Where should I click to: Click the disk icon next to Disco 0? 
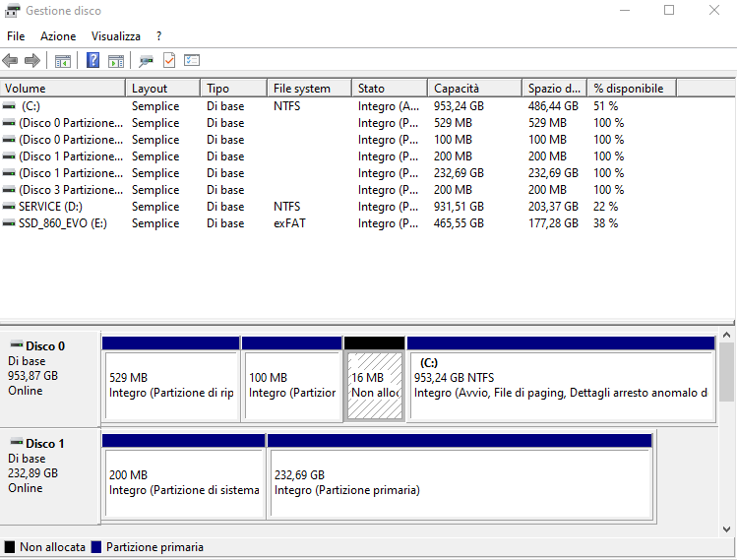tap(17, 344)
